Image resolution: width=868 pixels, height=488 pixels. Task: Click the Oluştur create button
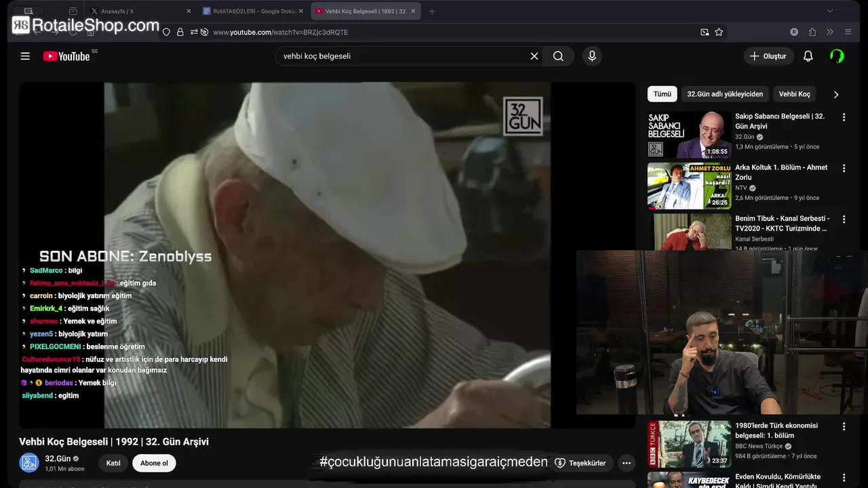click(768, 56)
